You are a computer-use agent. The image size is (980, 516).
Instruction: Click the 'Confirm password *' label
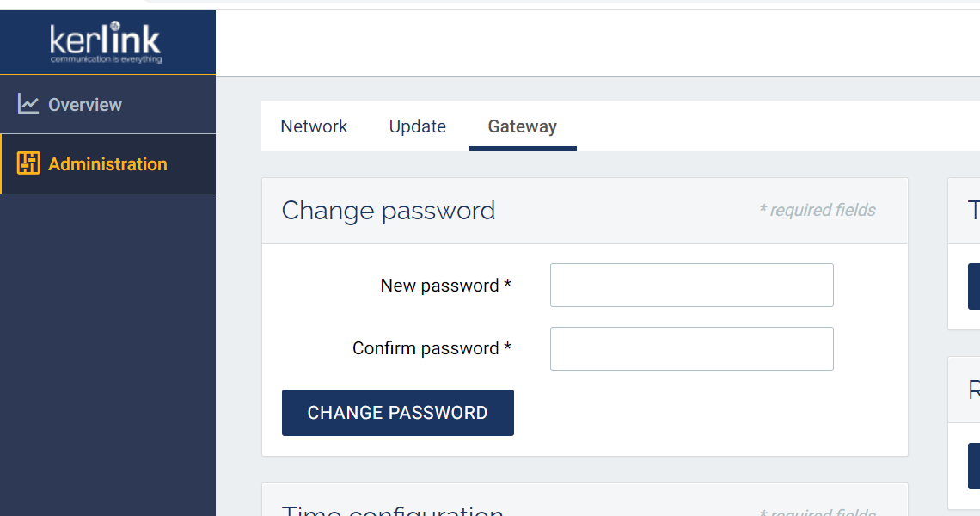click(432, 348)
